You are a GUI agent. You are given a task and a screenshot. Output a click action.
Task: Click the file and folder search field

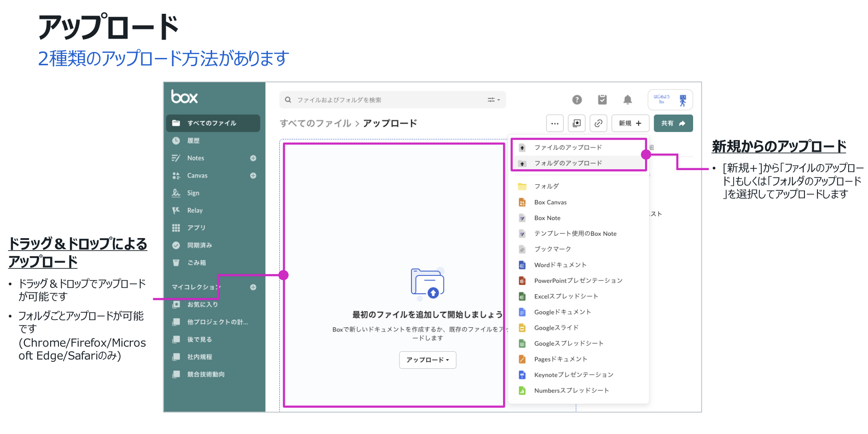tap(387, 100)
